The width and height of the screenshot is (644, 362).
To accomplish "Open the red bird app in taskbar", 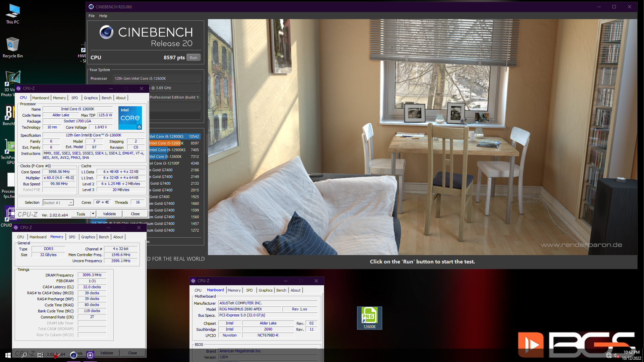I will (x=56, y=355).
